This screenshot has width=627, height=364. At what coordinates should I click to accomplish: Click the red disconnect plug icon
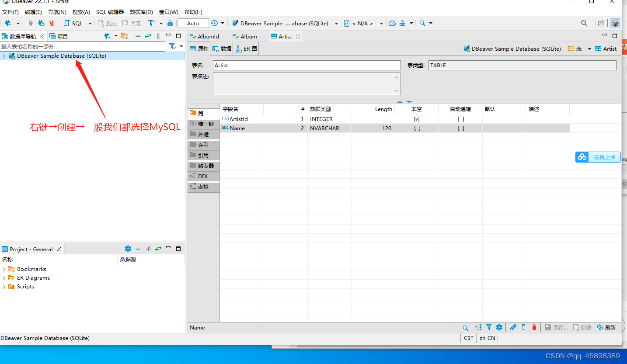click(52, 23)
